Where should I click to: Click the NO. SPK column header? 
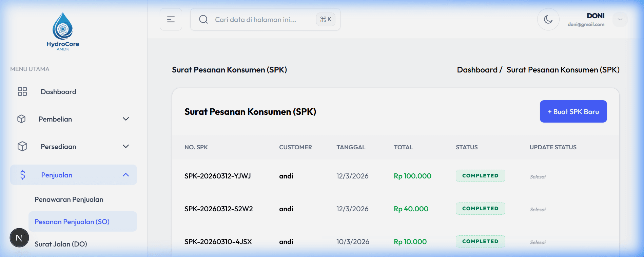tap(196, 147)
